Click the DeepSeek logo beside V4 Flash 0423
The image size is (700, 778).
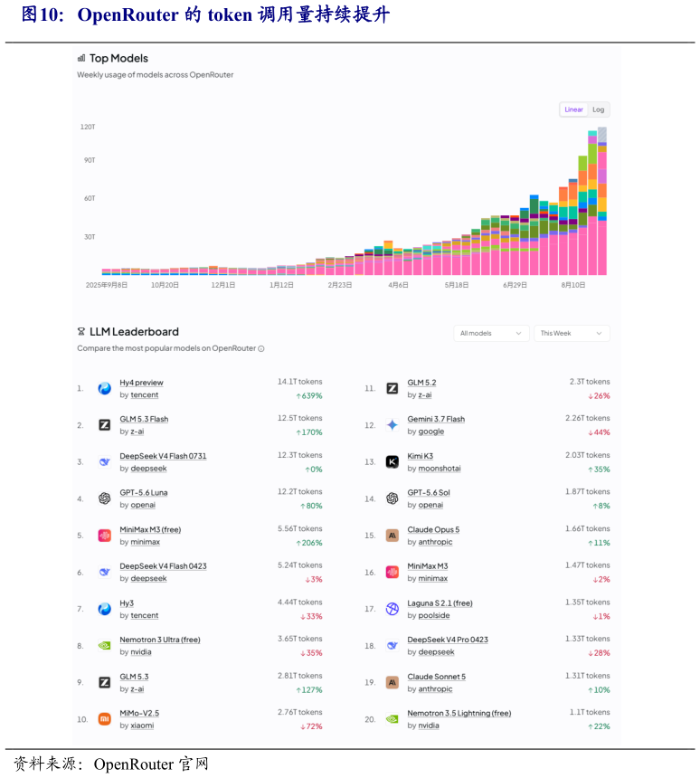[x=104, y=572]
